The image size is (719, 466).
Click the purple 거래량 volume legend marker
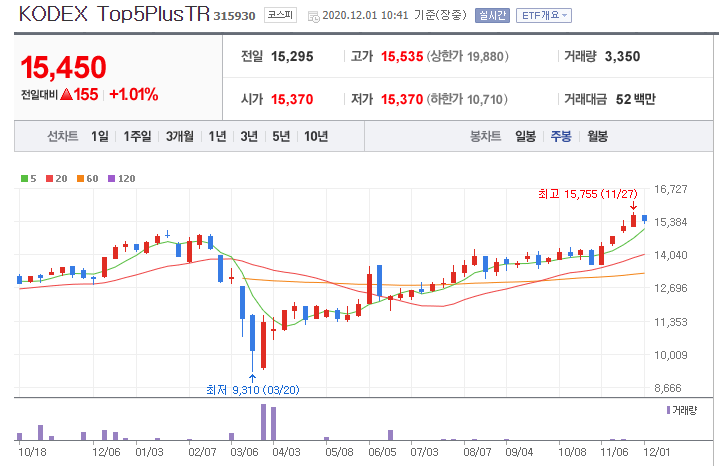pyautogui.click(x=668, y=410)
